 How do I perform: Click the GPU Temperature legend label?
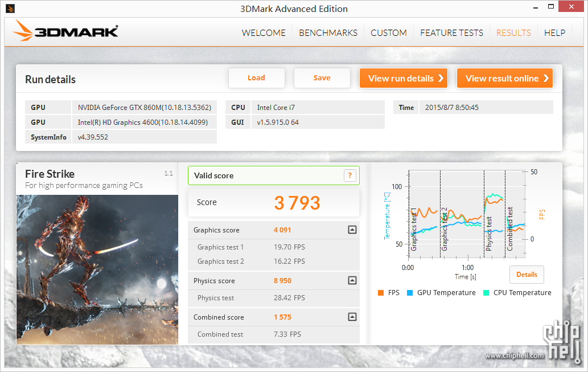tap(446, 293)
